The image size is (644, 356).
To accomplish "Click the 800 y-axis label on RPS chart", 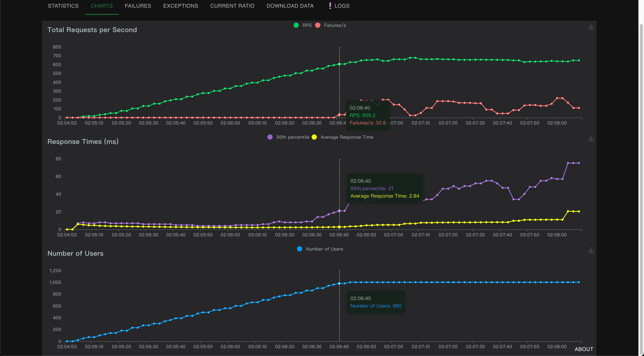I will point(57,47).
